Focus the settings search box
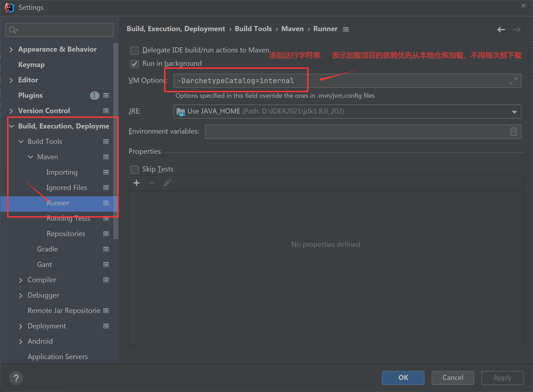The height and width of the screenshot is (392, 533). [x=59, y=30]
